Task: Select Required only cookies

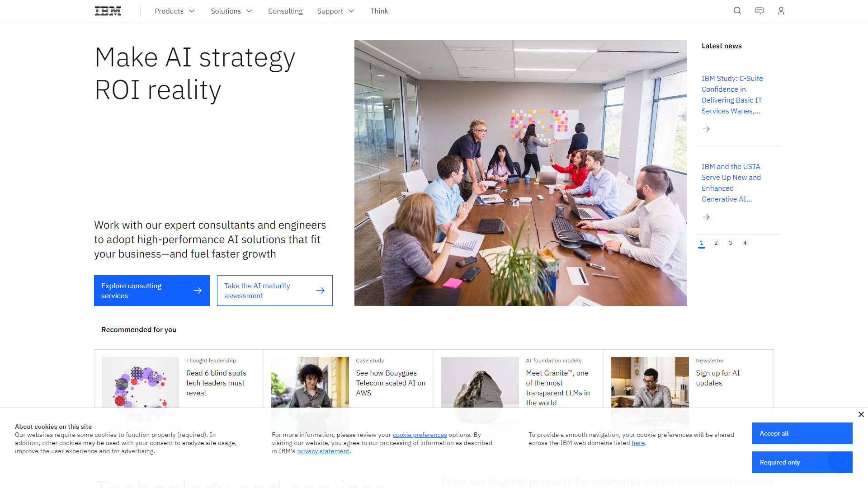Action: (x=802, y=462)
